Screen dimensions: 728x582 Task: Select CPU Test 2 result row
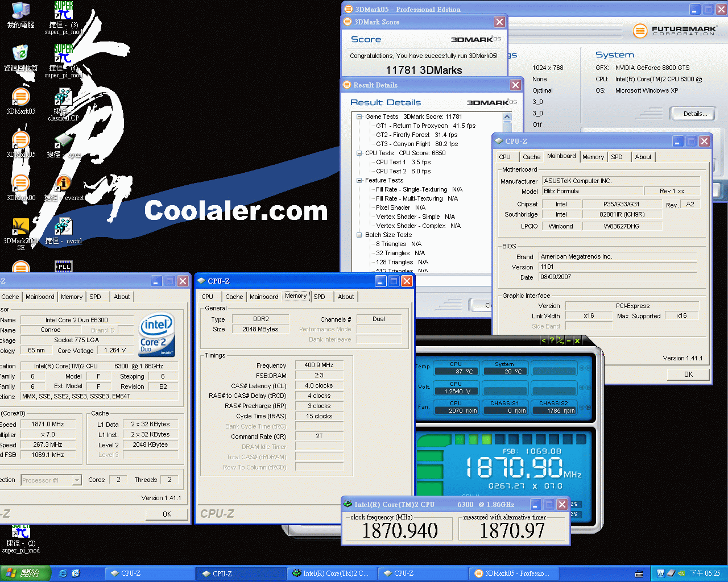(403, 171)
